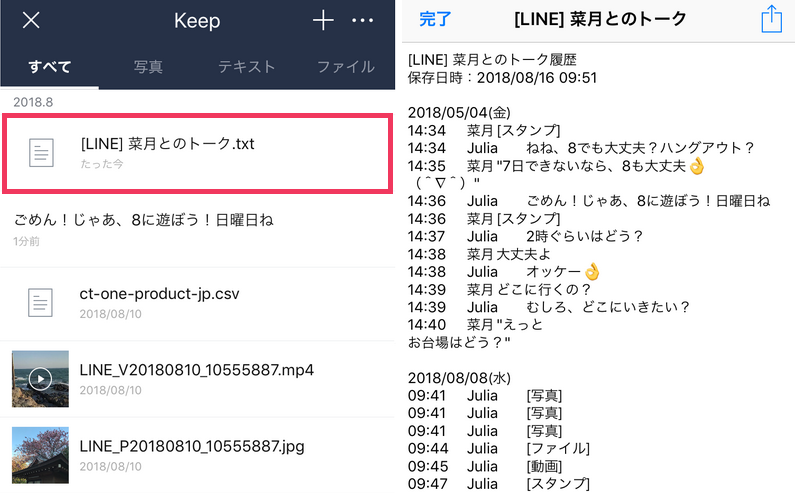
Task: Switch to the ファイル tab
Action: (346, 67)
